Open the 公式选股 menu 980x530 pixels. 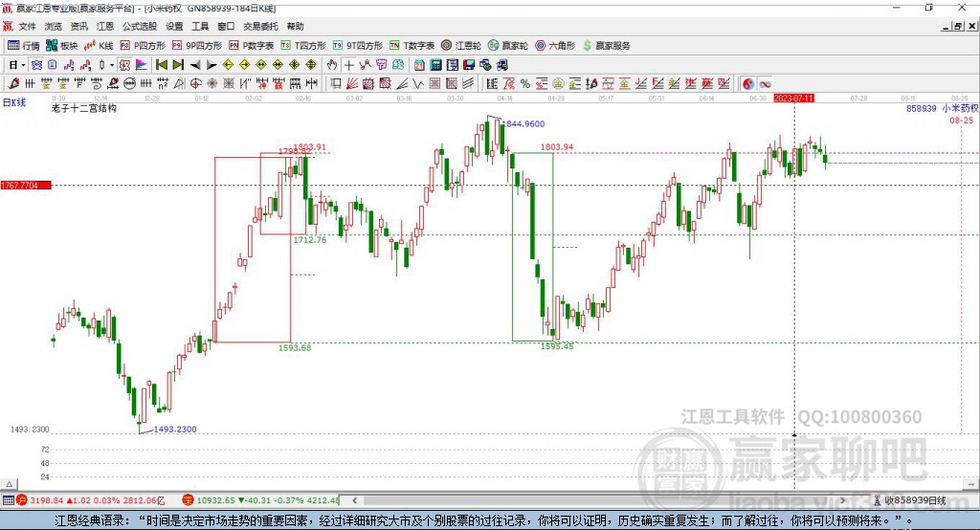(x=140, y=26)
